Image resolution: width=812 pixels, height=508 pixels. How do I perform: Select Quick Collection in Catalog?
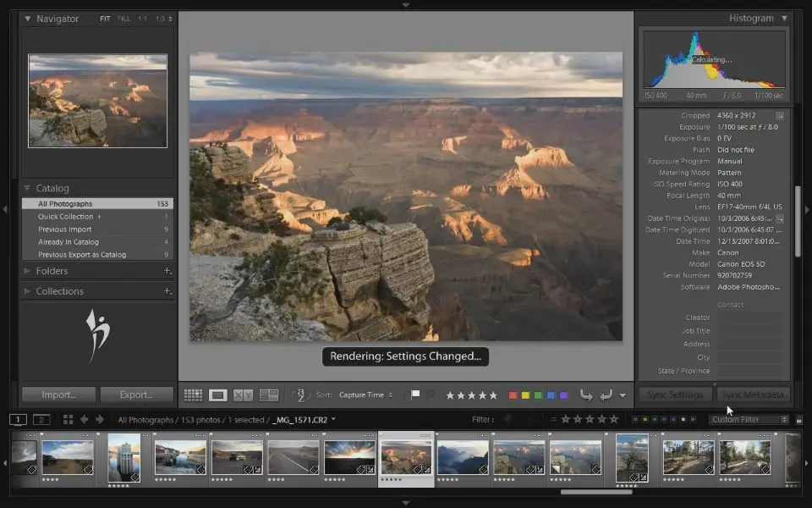pos(64,216)
